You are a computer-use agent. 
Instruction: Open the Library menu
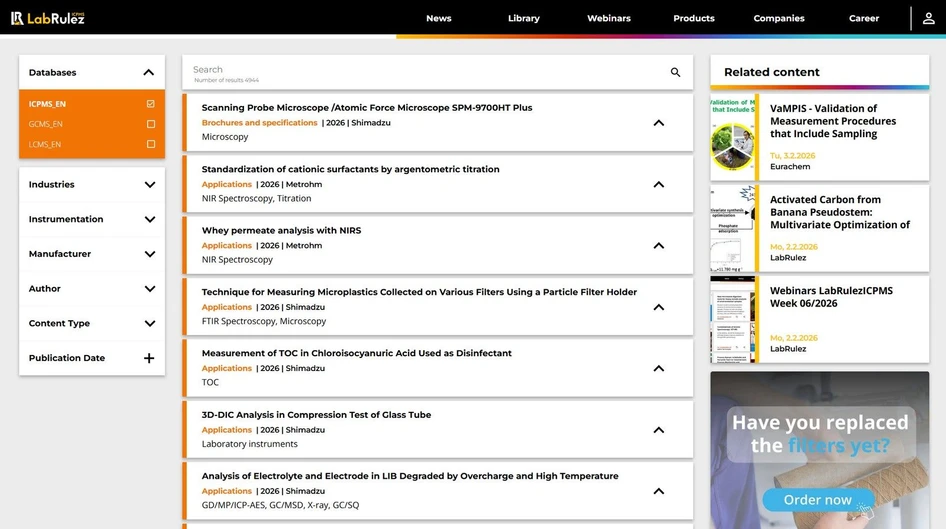pyautogui.click(x=524, y=18)
